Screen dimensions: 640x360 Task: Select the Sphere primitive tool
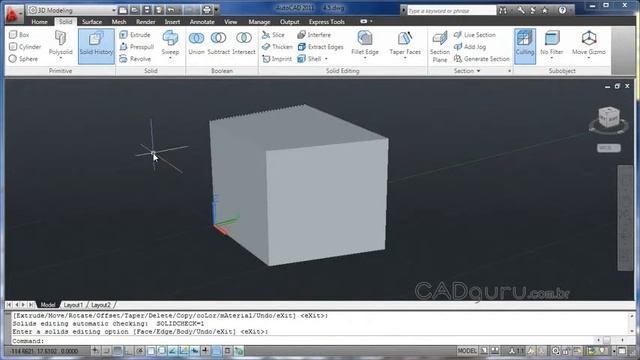pyautogui.click(x=23, y=59)
